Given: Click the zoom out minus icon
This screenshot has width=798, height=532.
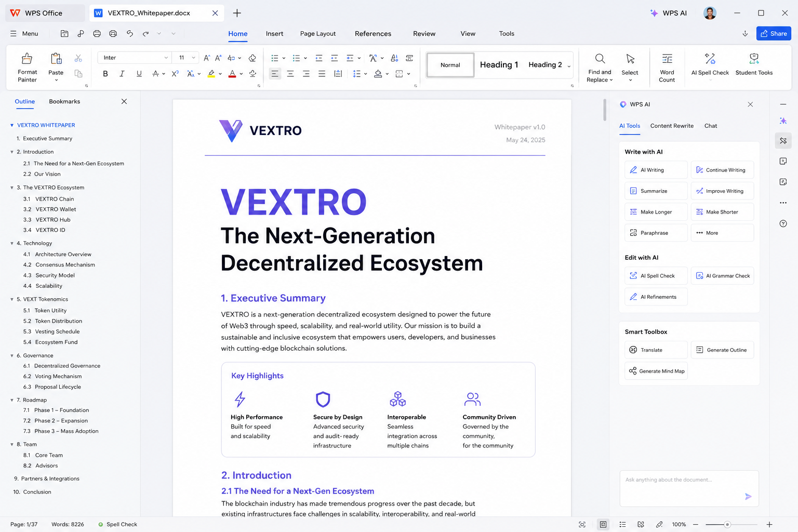Looking at the screenshot, I should [696, 525].
